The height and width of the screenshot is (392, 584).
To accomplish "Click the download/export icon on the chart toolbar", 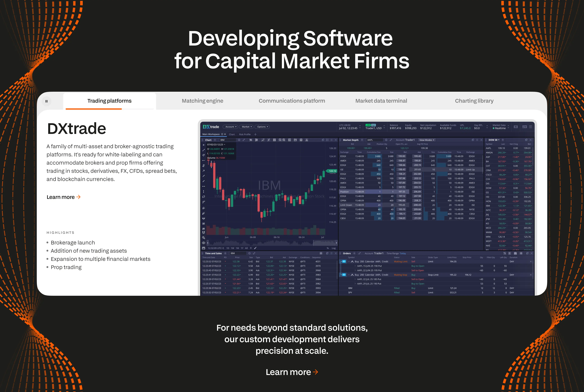I will tap(307, 140).
